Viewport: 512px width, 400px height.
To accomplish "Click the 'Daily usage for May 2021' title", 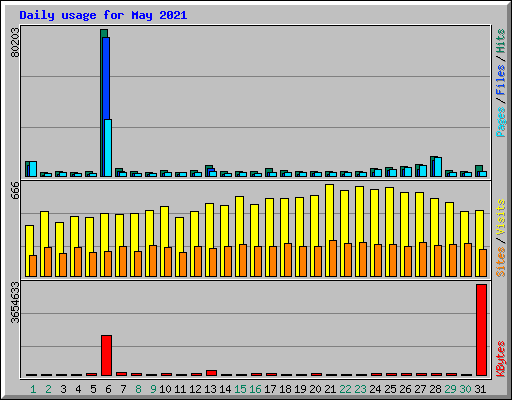I will 103,15.
